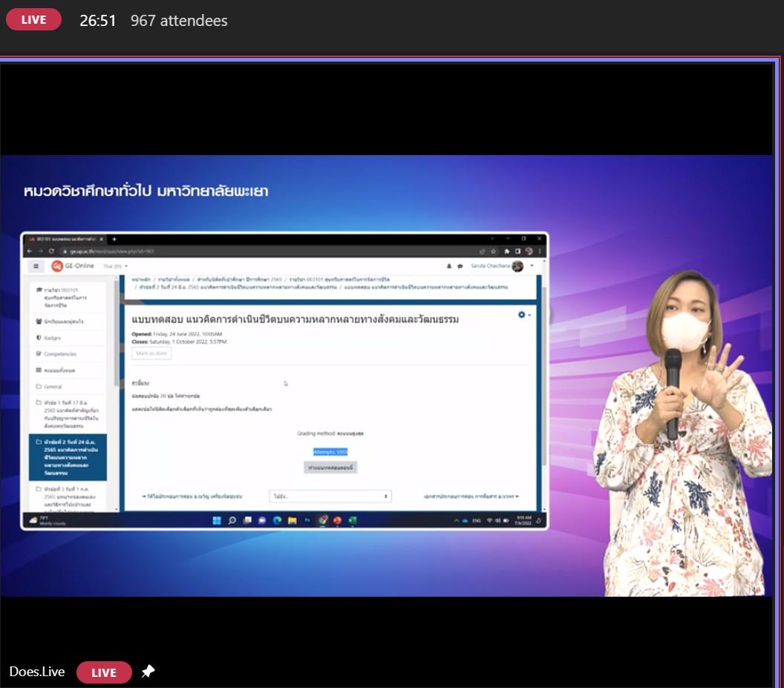Expand the Thai language dropdown
784x688 pixels.
tap(116, 266)
